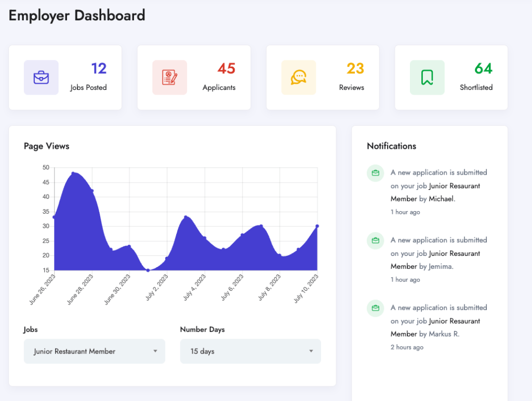Click the first chart point on June 26, 2023
The height and width of the screenshot is (401, 532).
pos(55,217)
